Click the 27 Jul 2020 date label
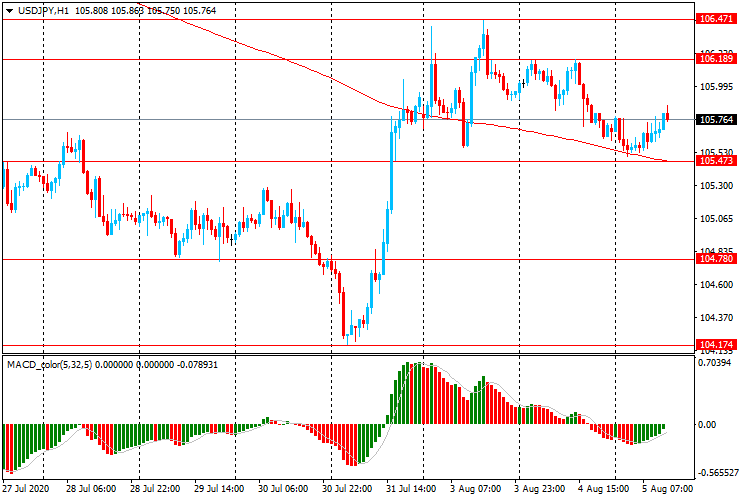Image resolution: width=740 pixels, height=500 pixels. point(25,489)
